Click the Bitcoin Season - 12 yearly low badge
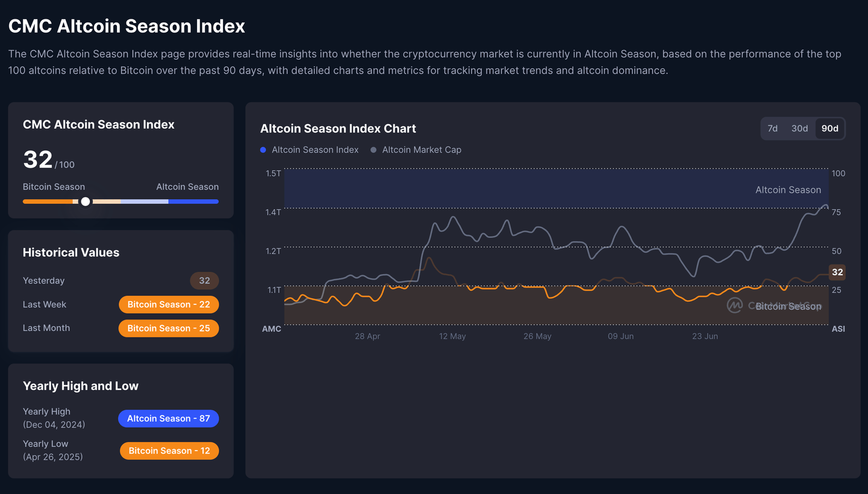Screen dimensions: 868x494 169,451
